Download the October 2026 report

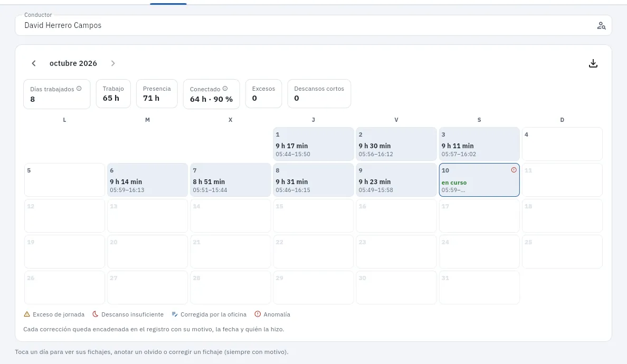coord(593,63)
